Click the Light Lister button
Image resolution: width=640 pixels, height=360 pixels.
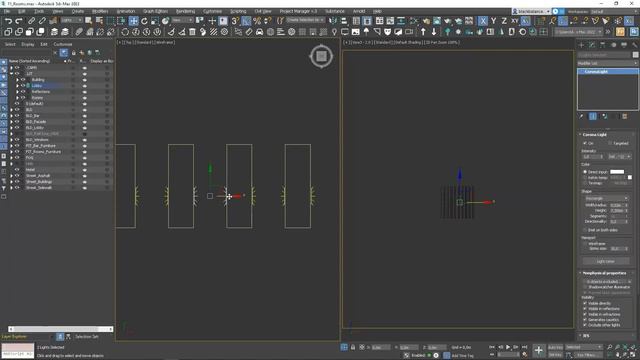606,261
